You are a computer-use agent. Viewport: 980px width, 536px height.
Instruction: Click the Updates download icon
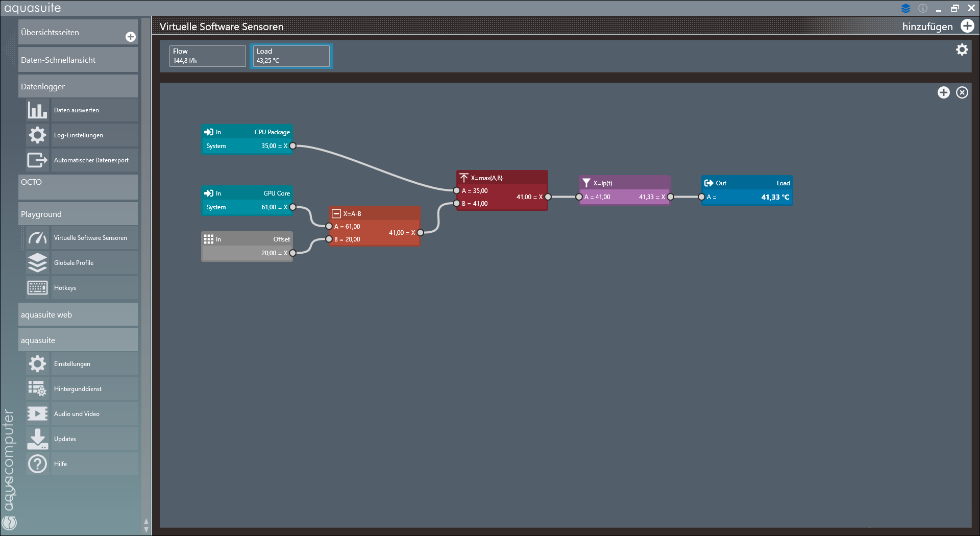click(37, 439)
